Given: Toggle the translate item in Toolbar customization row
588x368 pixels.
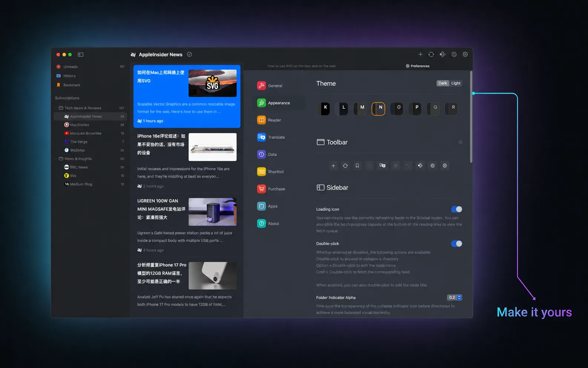Looking at the screenshot, I should click(382, 166).
